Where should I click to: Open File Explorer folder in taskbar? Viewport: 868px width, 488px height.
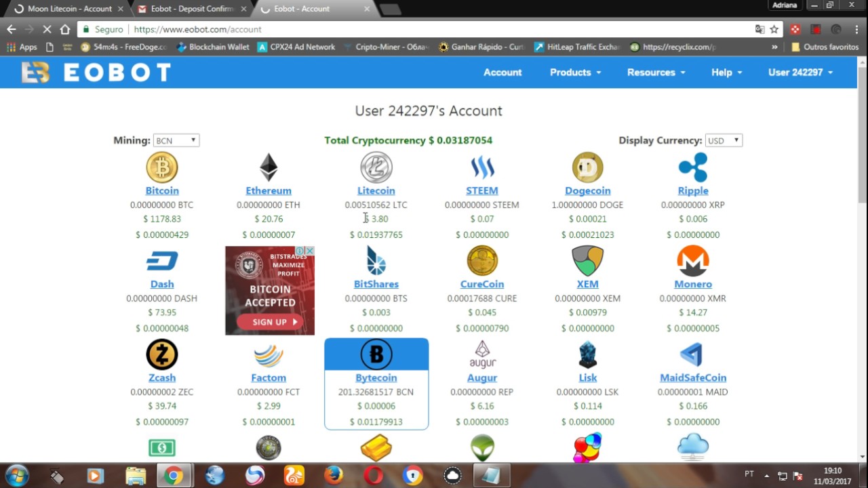[136, 476]
